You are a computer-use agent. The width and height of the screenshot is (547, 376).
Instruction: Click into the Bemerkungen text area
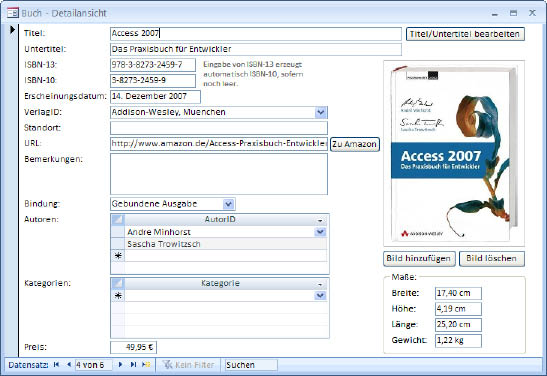[x=219, y=174]
